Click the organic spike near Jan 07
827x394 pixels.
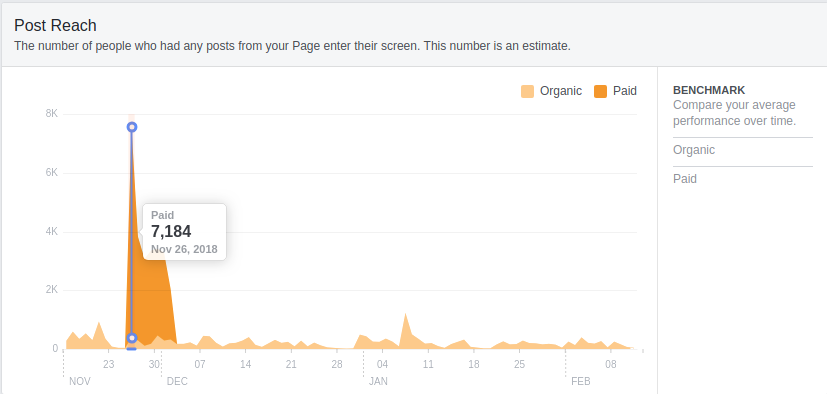click(405, 330)
